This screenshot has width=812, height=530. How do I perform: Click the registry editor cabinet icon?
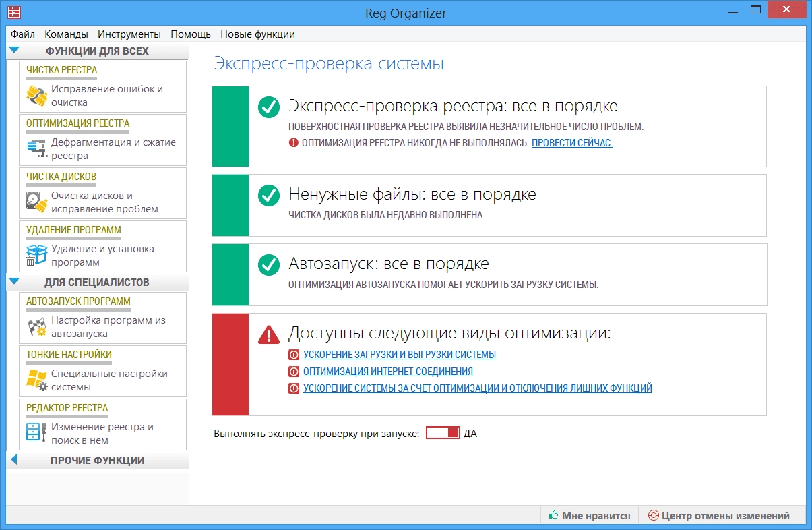(x=36, y=434)
